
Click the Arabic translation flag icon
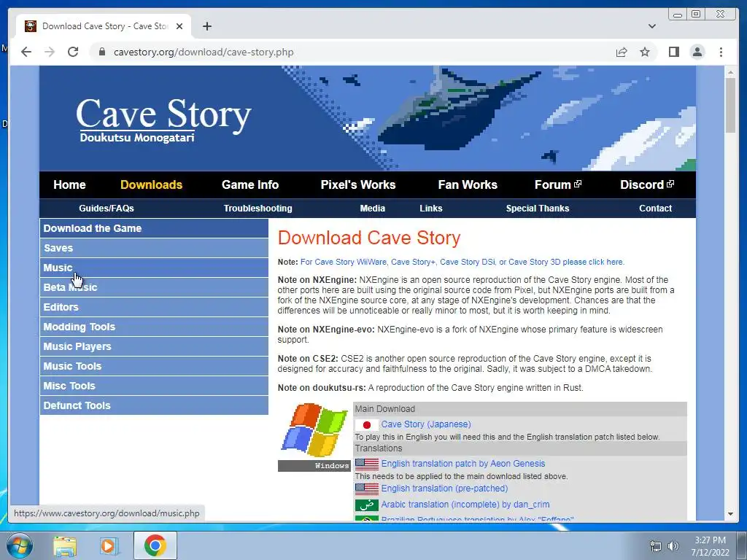pyautogui.click(x=367, y=505)
